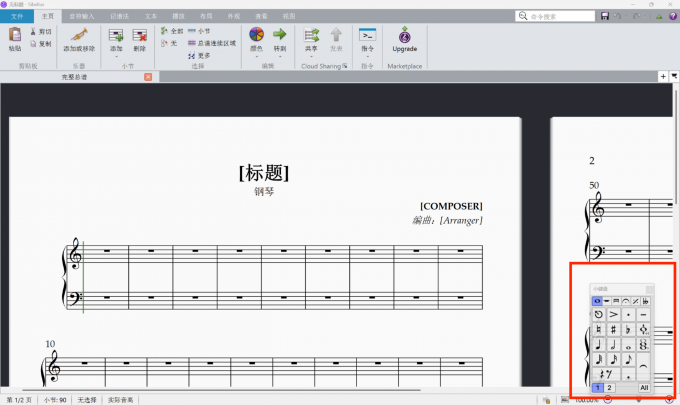Toggle the rest button on keypad
The image size is (680, 405).
pos(606,375)
